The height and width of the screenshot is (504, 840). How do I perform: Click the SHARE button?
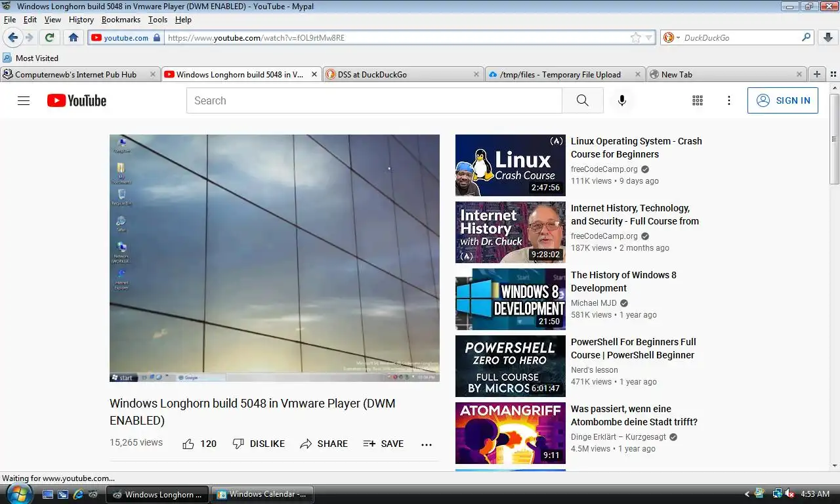(324, 444)
